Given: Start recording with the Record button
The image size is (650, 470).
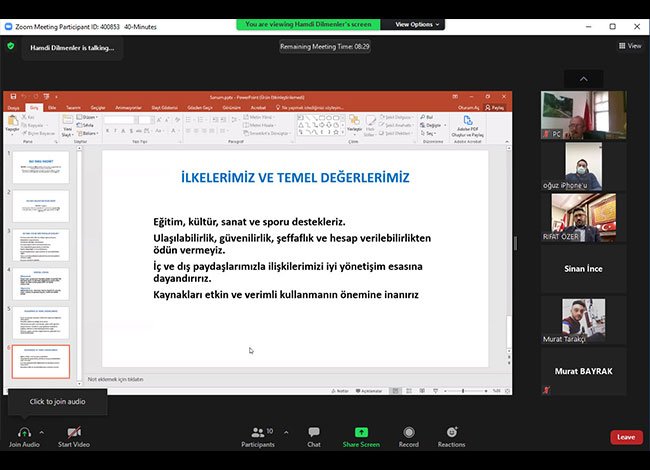Looking at the screenshot, I should [x=409, y=437].
